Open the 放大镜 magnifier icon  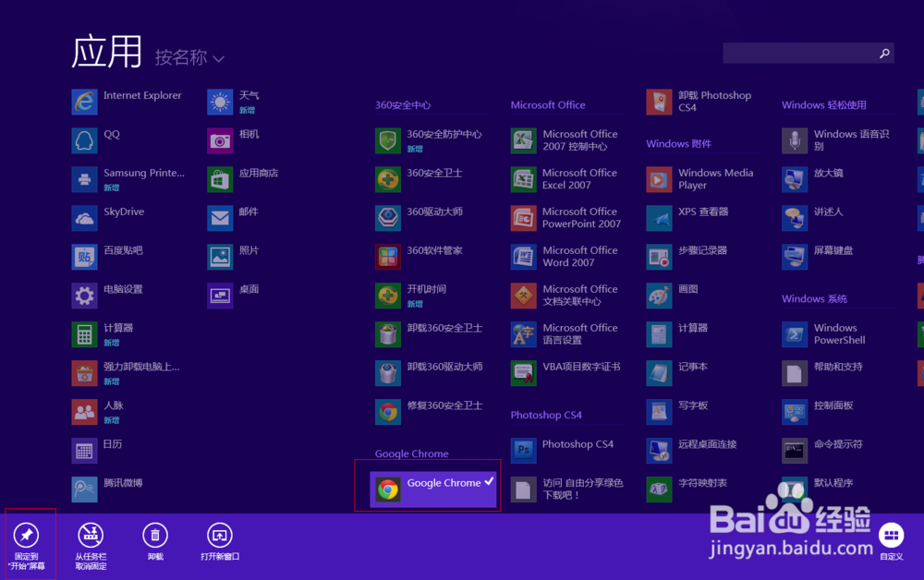tap(795, 179)
